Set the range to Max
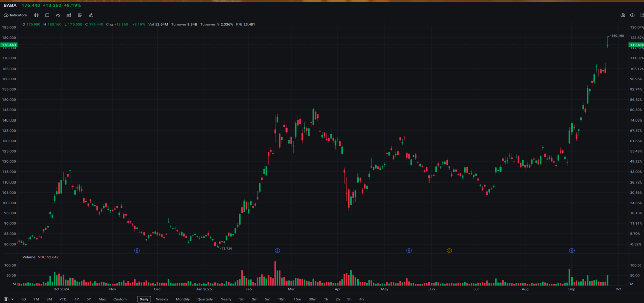The width and height of the screenshot is (644, 303). pyautogui.click(x=102, y=299)
